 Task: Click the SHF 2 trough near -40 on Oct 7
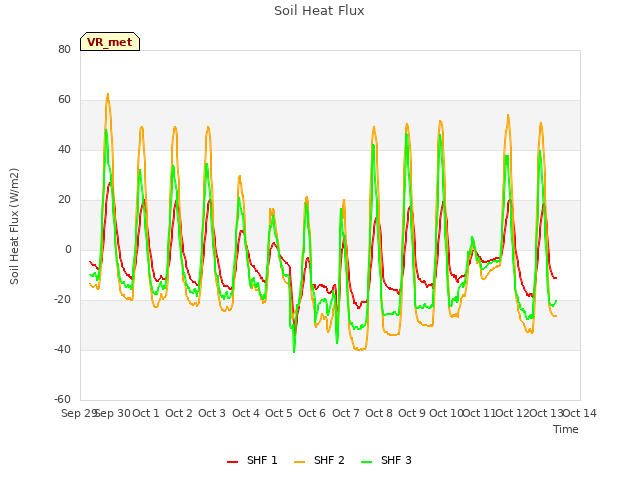pos(360,349)
